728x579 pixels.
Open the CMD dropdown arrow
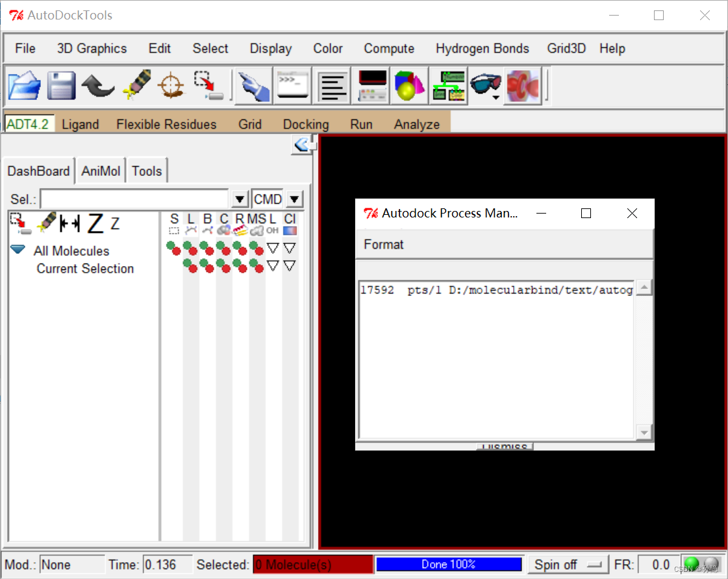pos(294,199)
